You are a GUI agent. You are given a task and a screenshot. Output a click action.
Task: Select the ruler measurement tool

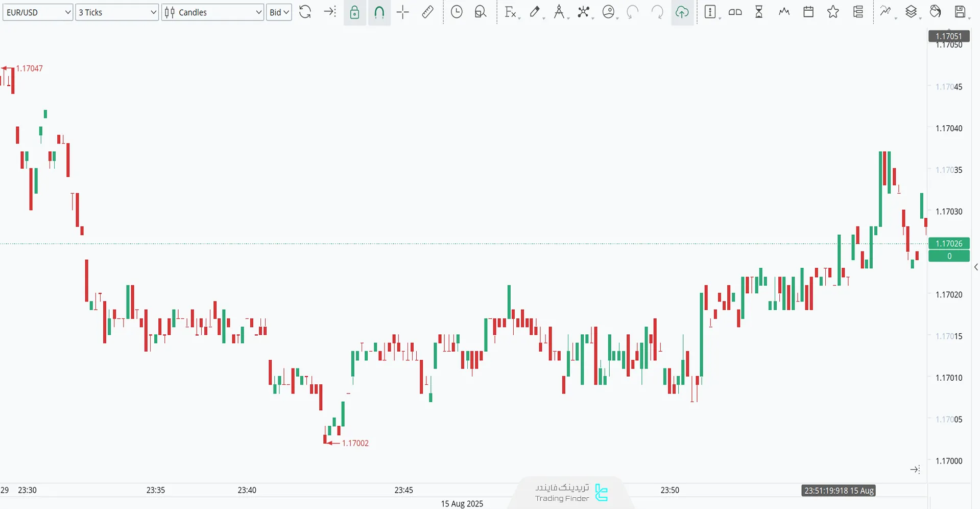[x=427, y=12]
